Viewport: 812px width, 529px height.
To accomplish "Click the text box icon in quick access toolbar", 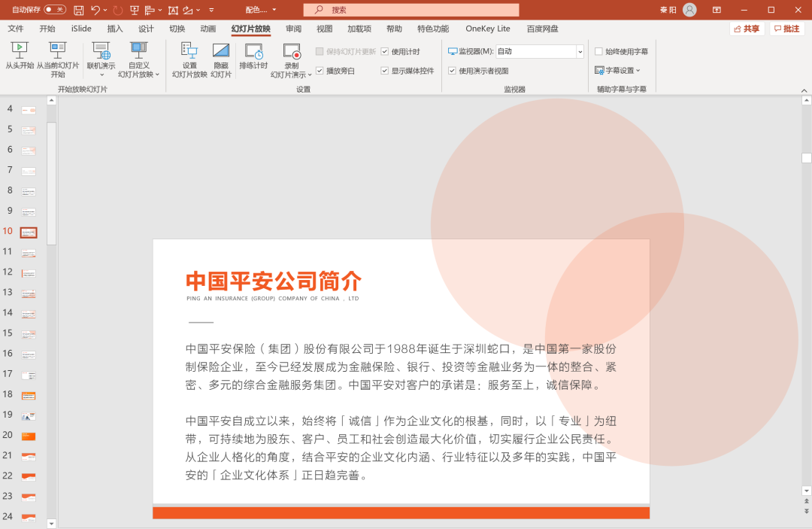I will 174,10.
